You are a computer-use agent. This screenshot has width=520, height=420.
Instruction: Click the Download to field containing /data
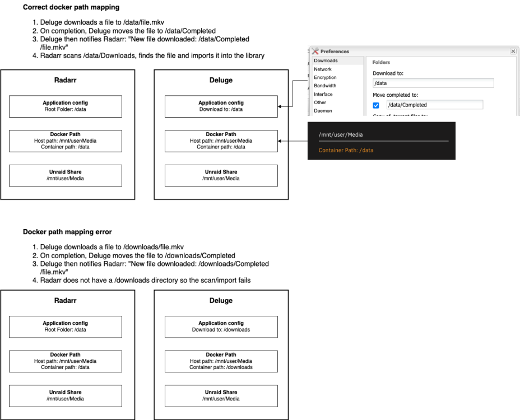[433, 83]
